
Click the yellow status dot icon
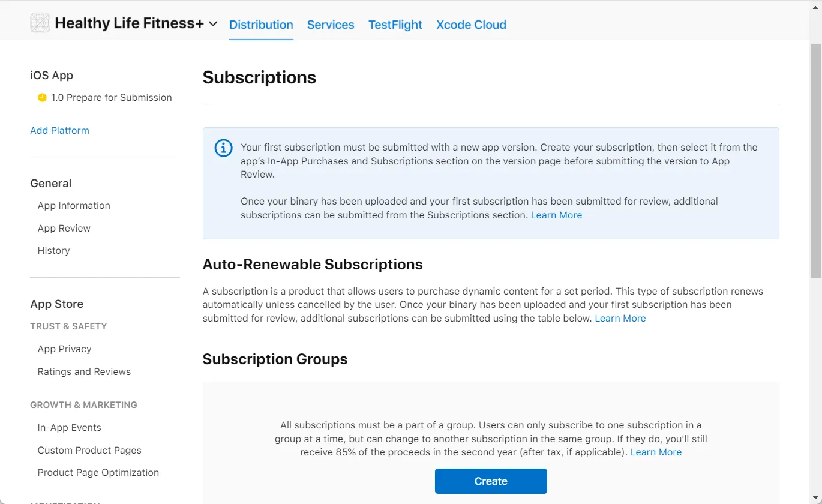click(42, 97)
